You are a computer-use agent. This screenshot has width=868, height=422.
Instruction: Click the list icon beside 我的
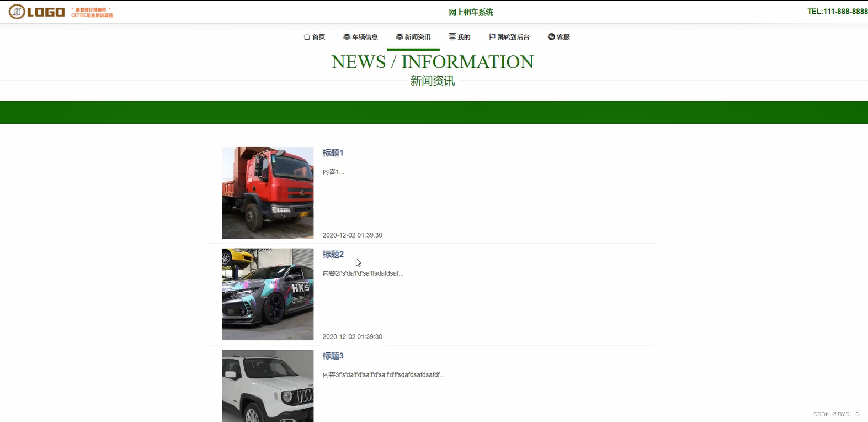[x=452, y=37]
